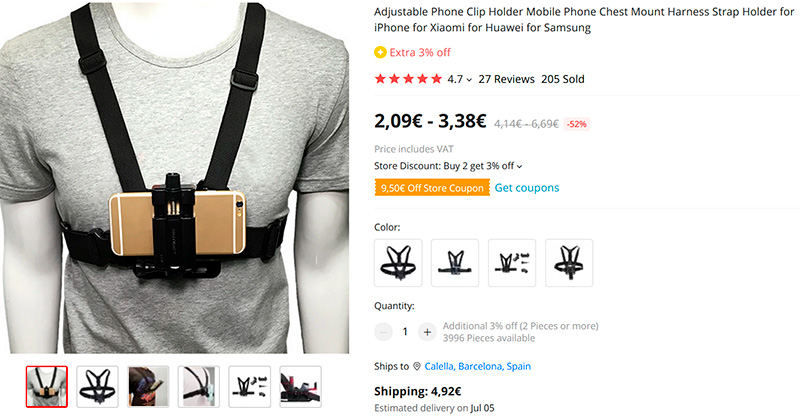Open the Get coupons link
800x416 pixels.
click(x=527, y=188)
